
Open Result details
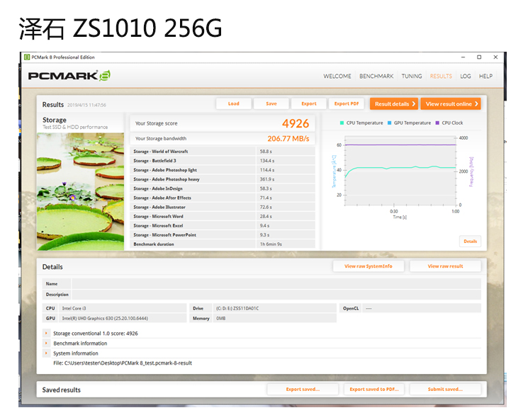(394, 104)
